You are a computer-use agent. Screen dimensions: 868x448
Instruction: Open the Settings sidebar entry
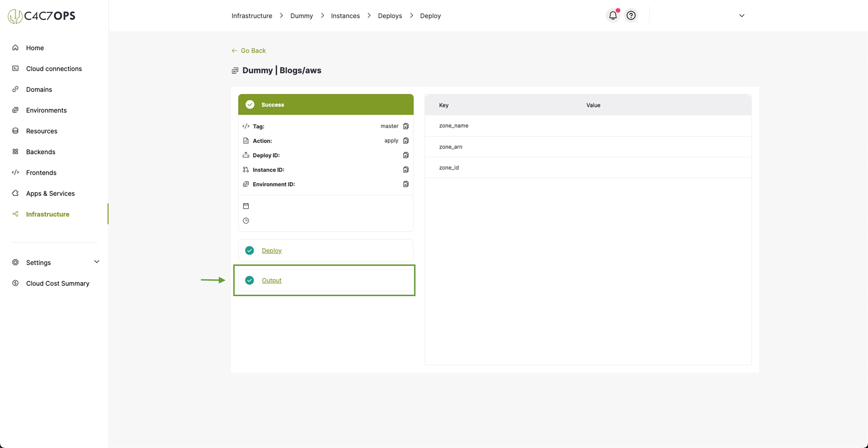point(38,263)
